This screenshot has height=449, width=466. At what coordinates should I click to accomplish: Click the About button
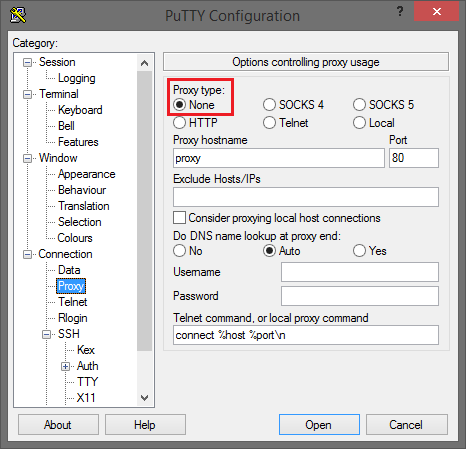[58, 425]
